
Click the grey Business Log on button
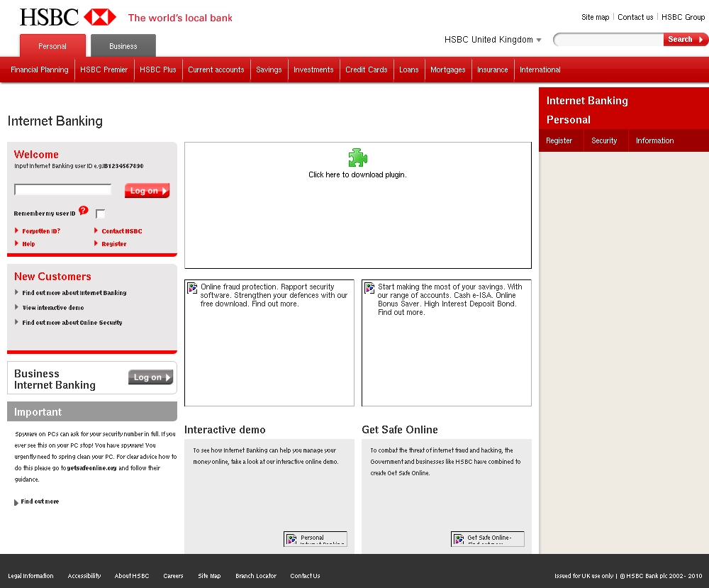point(150,377)
